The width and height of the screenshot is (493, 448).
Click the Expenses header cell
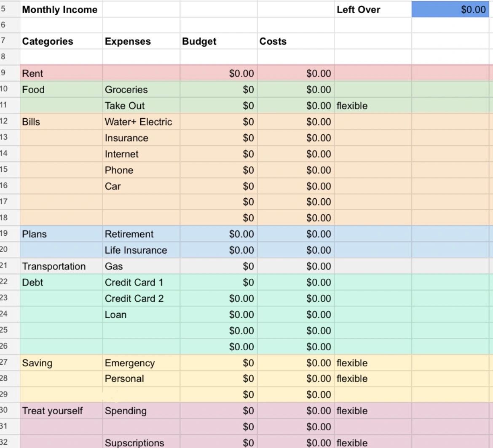[x=141, y=41]
